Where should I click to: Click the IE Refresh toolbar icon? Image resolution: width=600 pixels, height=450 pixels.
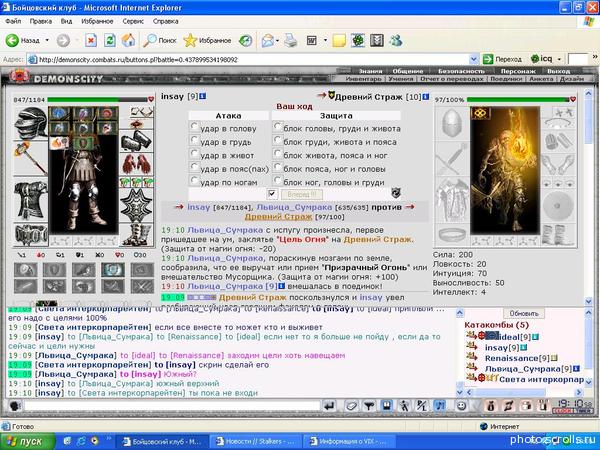[x=110, y=40]
